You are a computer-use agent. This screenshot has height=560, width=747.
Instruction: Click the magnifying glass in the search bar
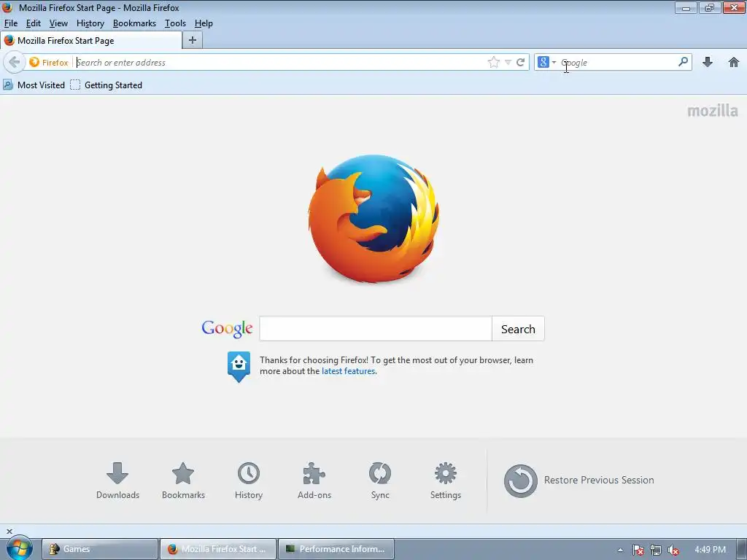click(683, 62)
